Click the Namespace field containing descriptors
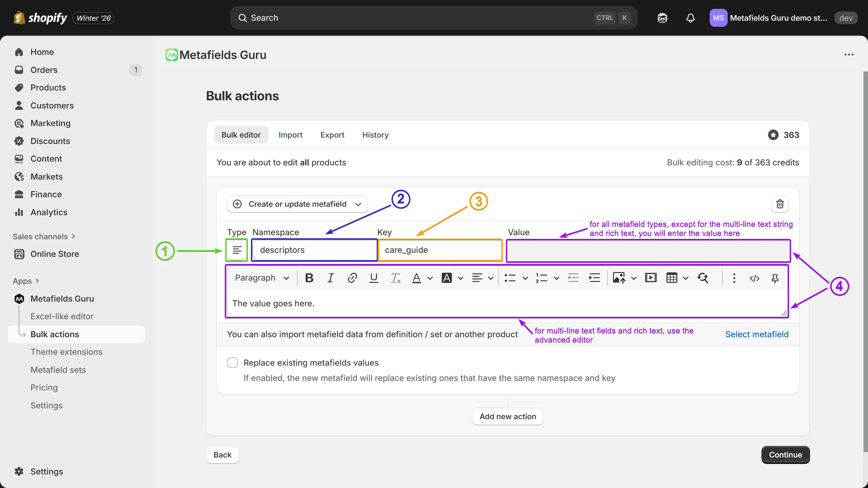Screen dimensions: 868x488 [x=315, y=250]
